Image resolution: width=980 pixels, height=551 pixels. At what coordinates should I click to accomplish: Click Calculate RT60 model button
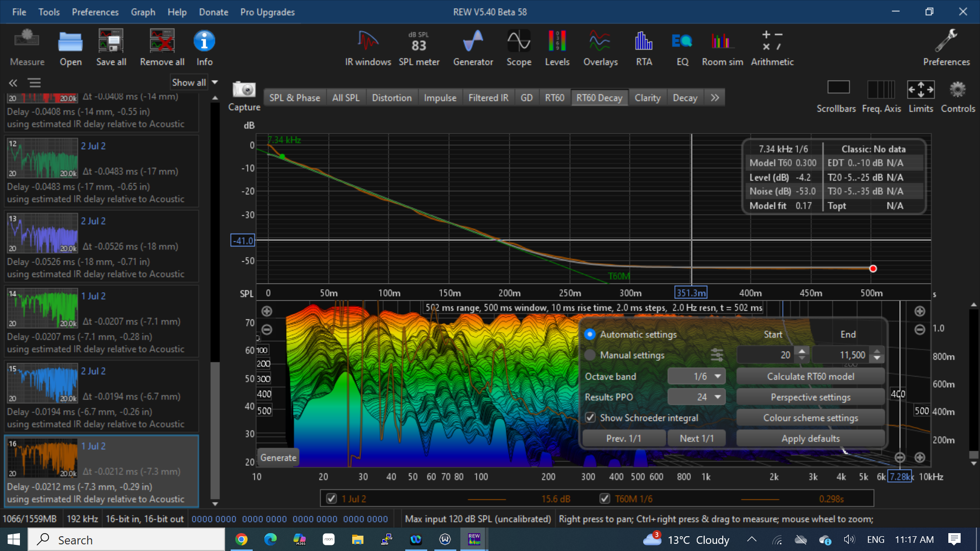pos(810,377)
